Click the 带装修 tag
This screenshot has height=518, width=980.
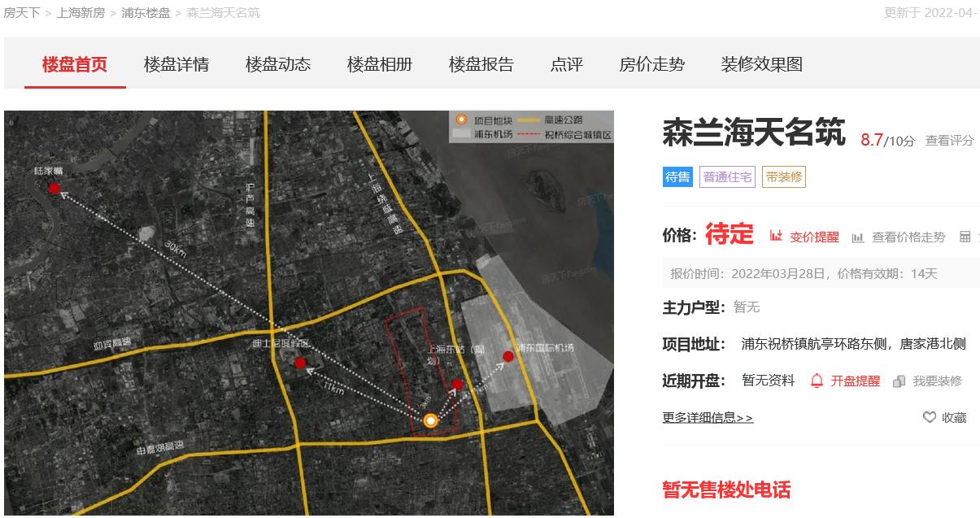tap(784, 177)
